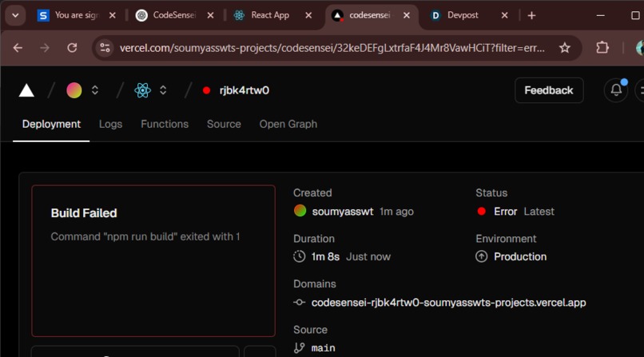Click 'Command "npm run build" exited with 1' text
644x357 pixels.
coord(145,236)
